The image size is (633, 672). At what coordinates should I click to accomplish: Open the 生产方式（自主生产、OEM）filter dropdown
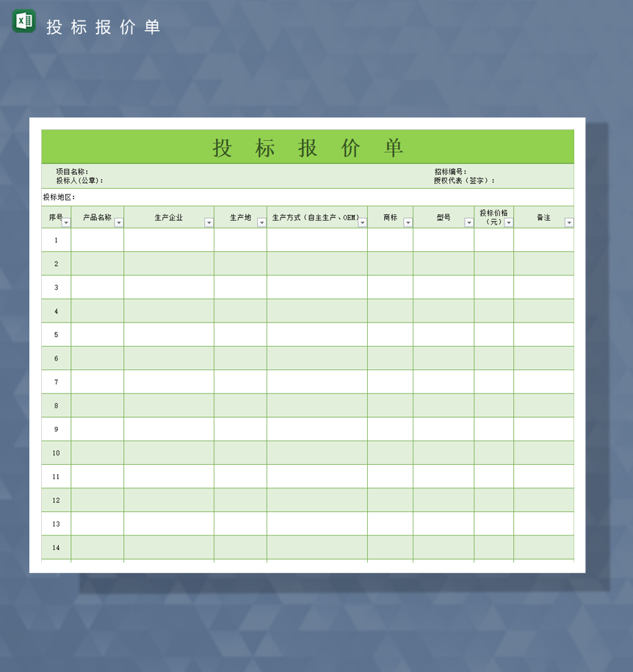(362, 223)
